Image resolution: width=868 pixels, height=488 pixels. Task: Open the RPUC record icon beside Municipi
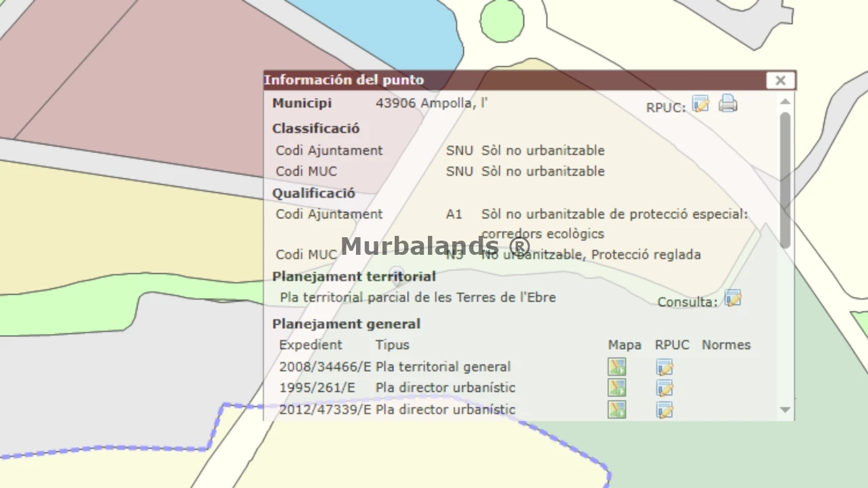coord(701,104)
